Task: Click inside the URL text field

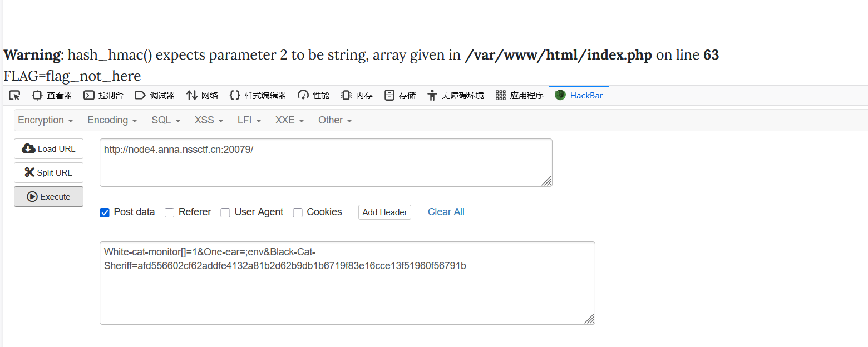Action: click(x=325, y=162)
